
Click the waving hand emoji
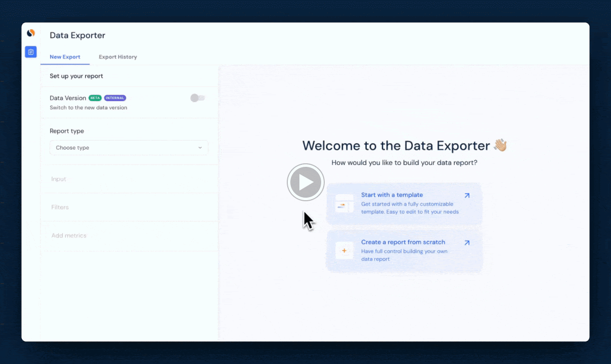point(500,146)
